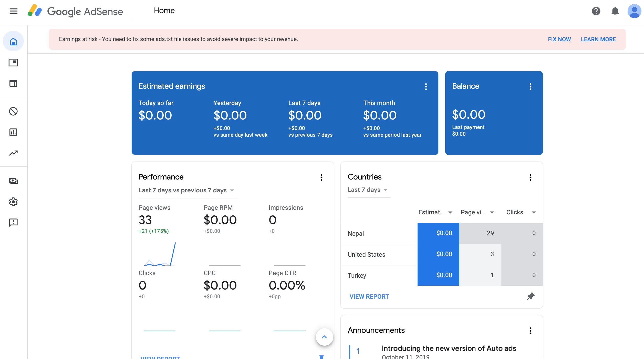This screenshot has width=644, height=359.
Task: Open the Ads panel icon
Action: 13,62
